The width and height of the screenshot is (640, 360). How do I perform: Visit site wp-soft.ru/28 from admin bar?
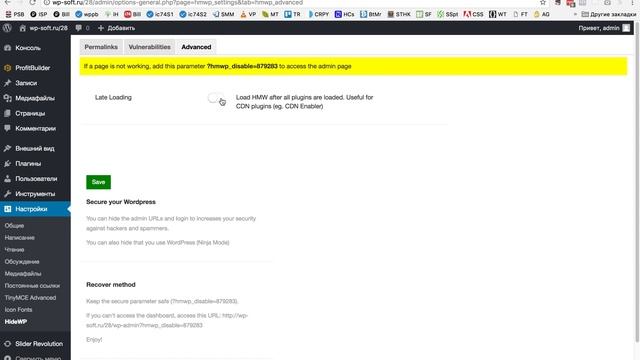tap(43, 28)
